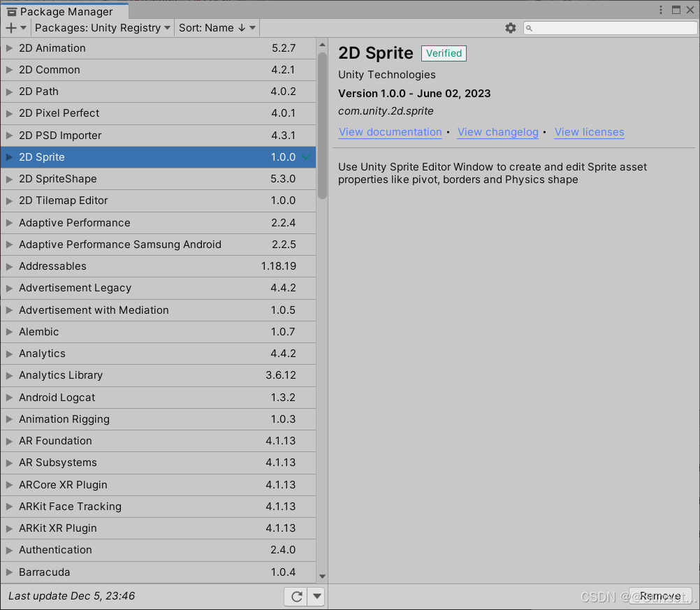Screen dimensions: 700x610
Task: Select the 2D Pixel Perfect package
Action: click(158, 113)
